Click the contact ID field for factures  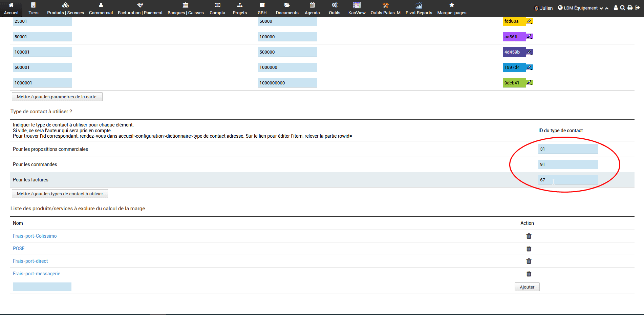[567, 180]
